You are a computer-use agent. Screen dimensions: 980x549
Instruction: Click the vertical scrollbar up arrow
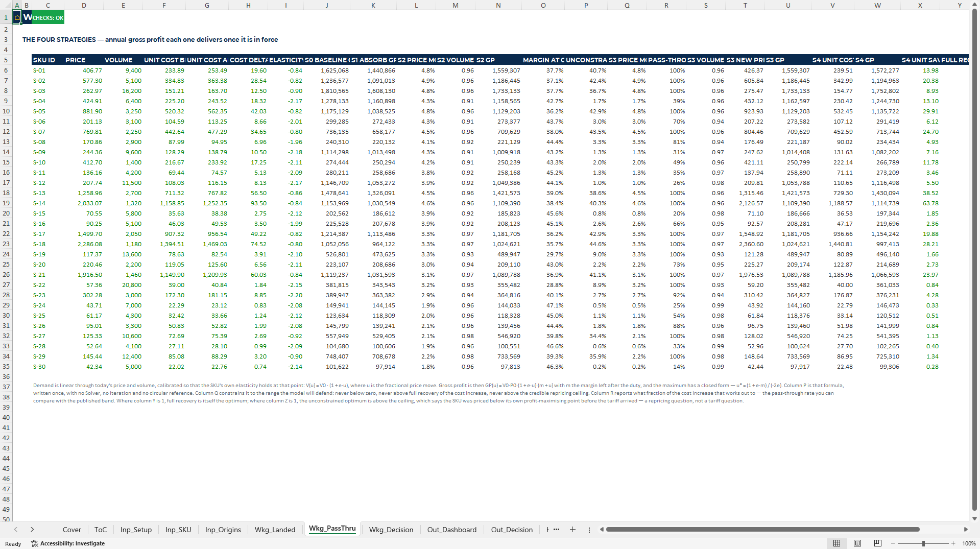pos(974,5)
